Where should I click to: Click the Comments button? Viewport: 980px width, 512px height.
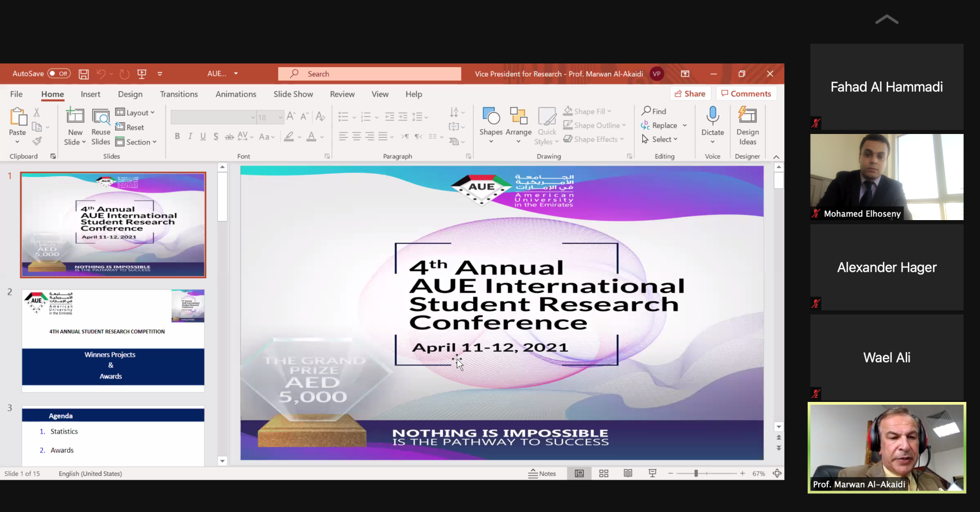tap(746, 93)
